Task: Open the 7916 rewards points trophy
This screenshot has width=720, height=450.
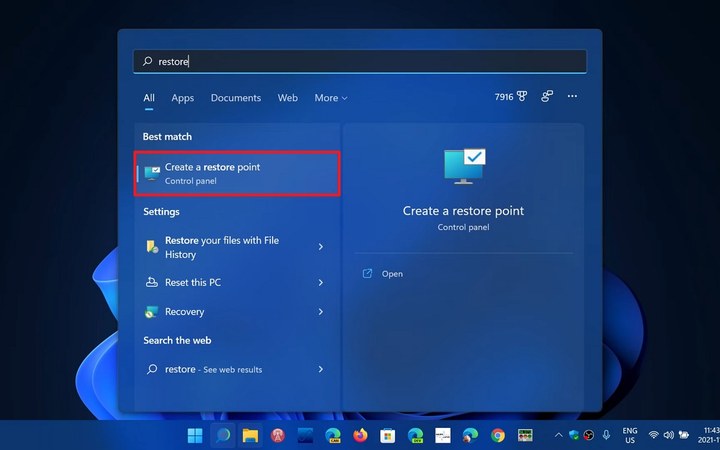Action: tap(511, 96)
